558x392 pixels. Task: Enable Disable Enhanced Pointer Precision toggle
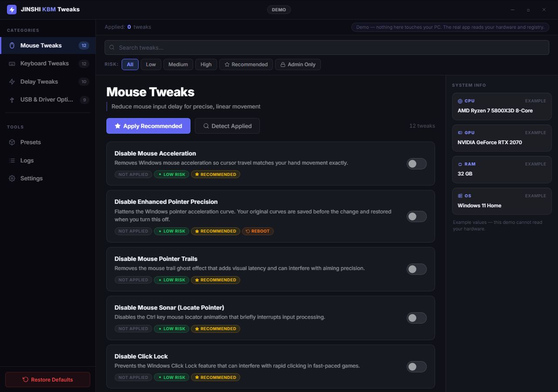coord(416,216)
